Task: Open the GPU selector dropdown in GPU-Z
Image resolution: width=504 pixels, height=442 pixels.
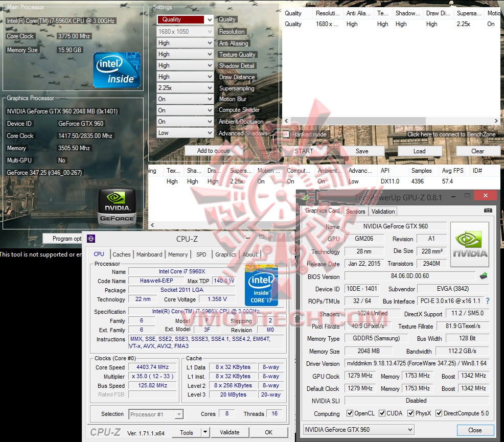Action: pyautogui.click(x=358, y=429)
